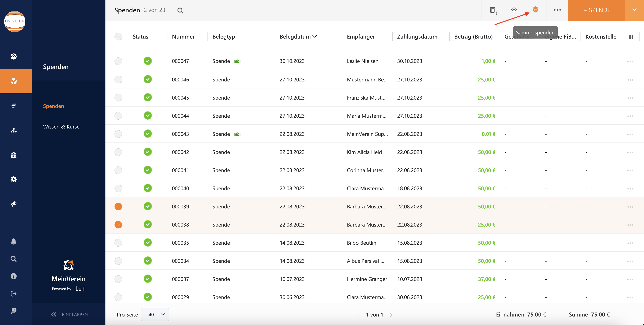Screen dimensions: 644x325
Task: Open row actions dots for donation 000039
Action: point(630,207)
